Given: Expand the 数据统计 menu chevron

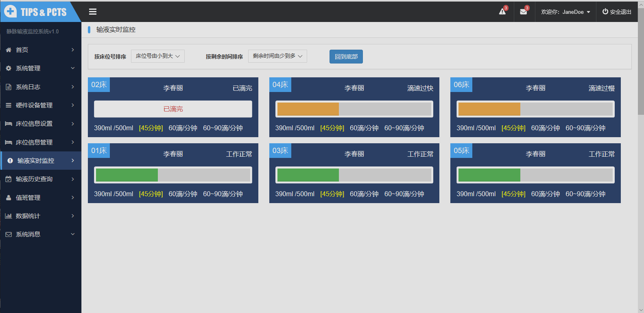Looking at the screenshot, I should [x=73, y=216].
